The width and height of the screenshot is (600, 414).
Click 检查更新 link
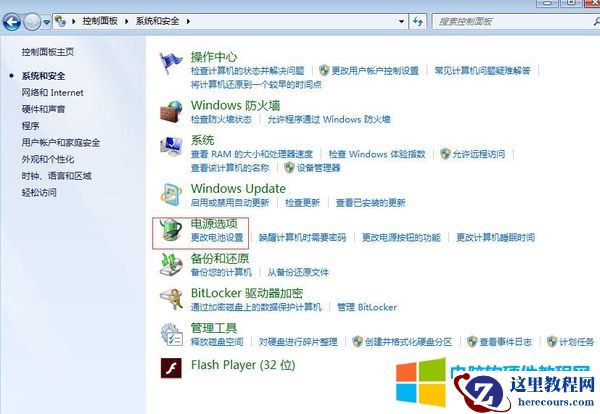[x=302, y=203]
